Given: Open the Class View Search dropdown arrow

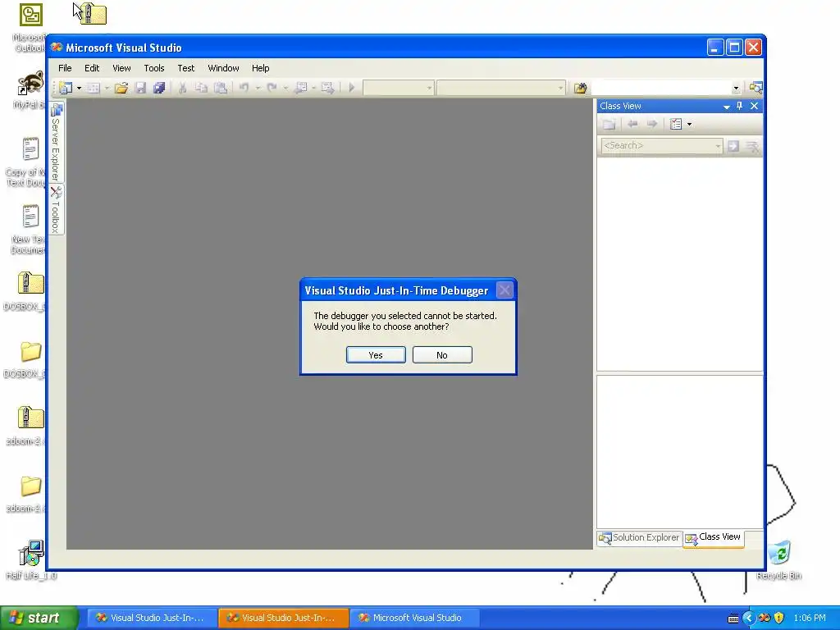Looking at the screenshot, I should click(718, 146).
